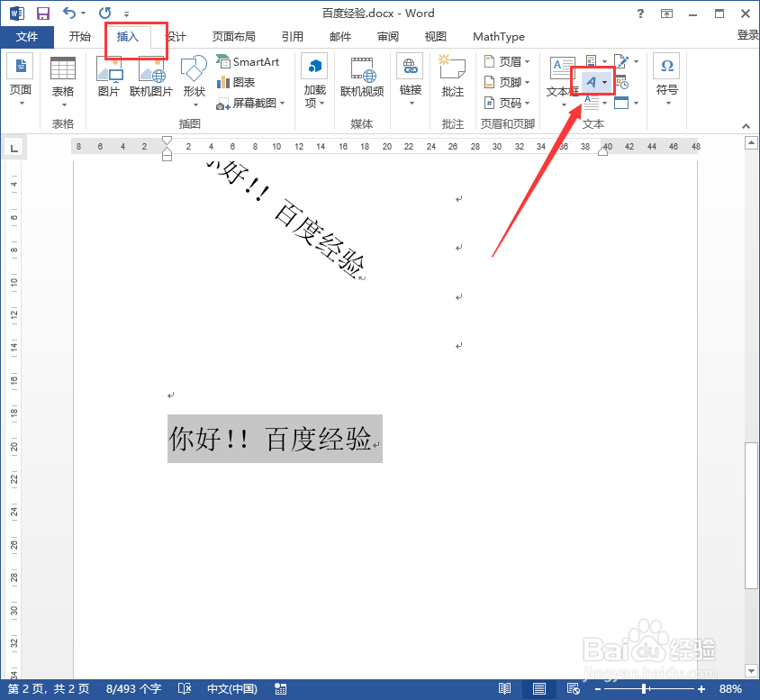Screen dimensions: 760x700
Task: Switch to the 视图 view tab
Action: (x=435, y=37)
